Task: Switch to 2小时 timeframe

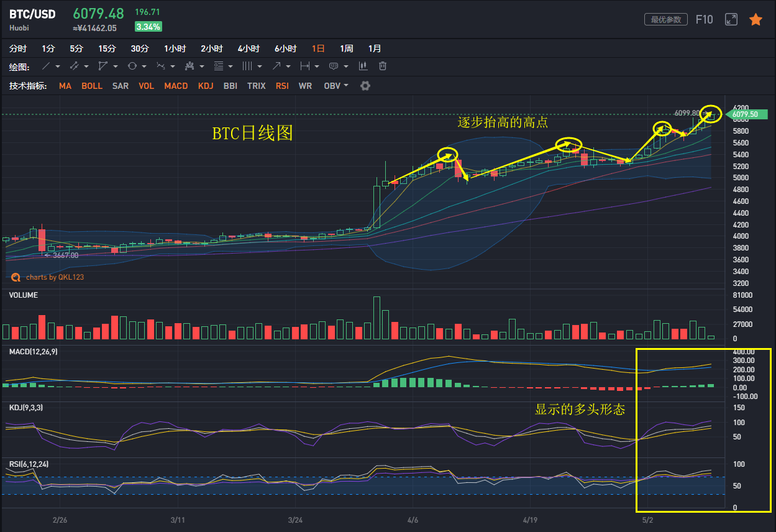Action: [x=212, y=48]
